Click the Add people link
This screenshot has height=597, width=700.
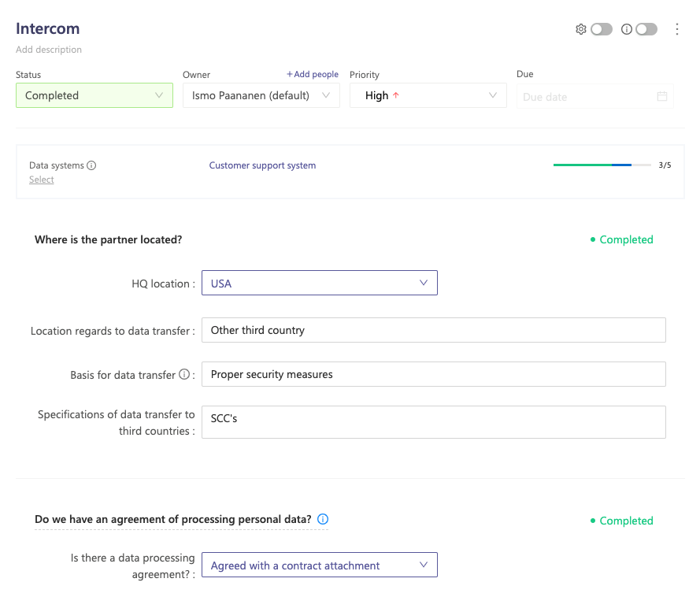pyautogui.click(x=313, y=74)
